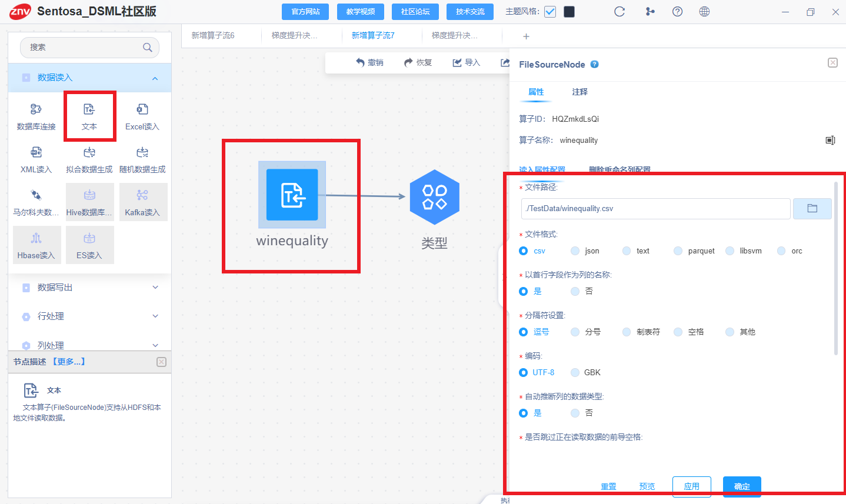The height and width of the screenshot is (504, 846).
Task: Open the help question mark icon
Action: pyautogui.click(x=677, y=12)
